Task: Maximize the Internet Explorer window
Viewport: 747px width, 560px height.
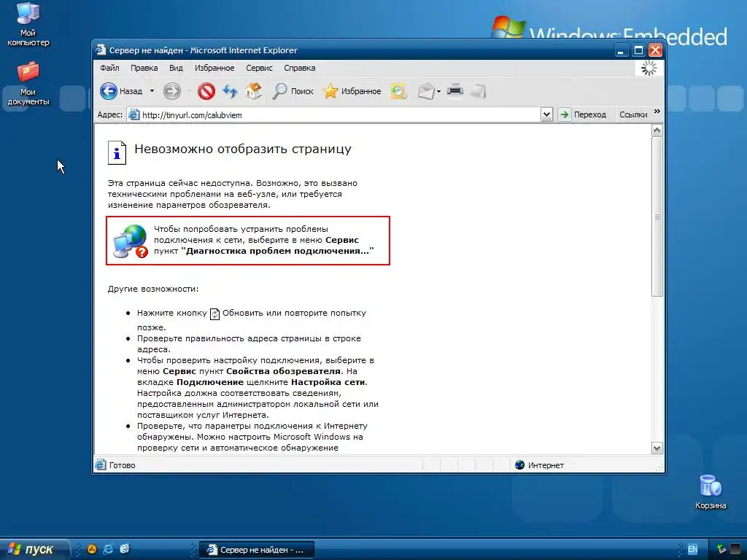Action: (x=638, y=50)
